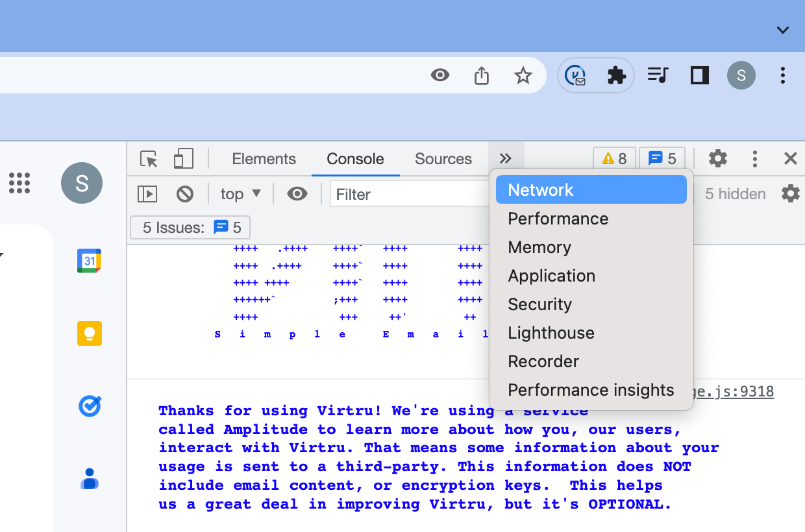
Task: Open the Extensions puzzle icon
Action: [x=616, y=75]
